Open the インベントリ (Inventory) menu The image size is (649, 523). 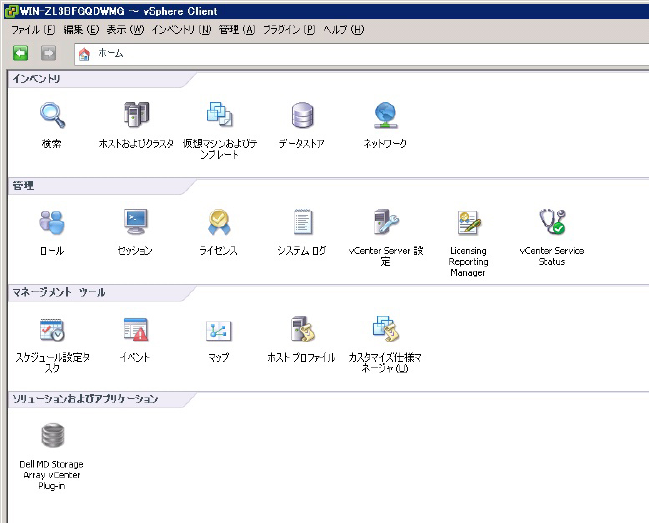pyautogui.click(x=181, y=30)
